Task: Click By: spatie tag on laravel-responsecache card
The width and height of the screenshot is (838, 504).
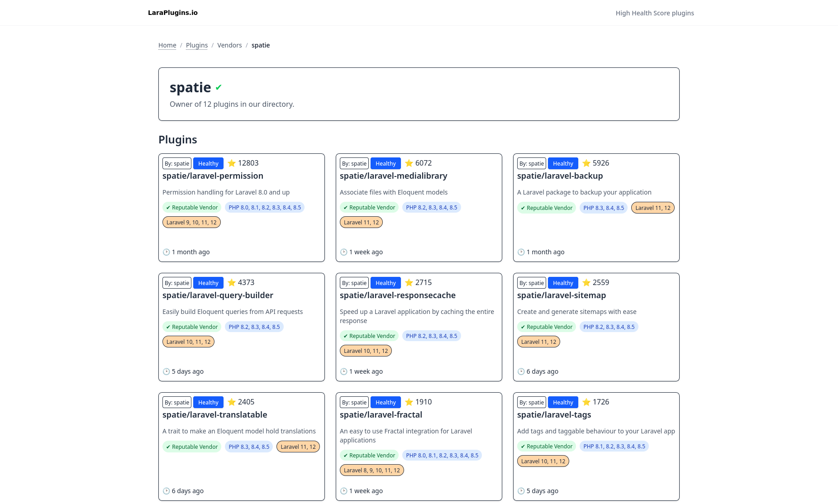Action: point(354,283)
